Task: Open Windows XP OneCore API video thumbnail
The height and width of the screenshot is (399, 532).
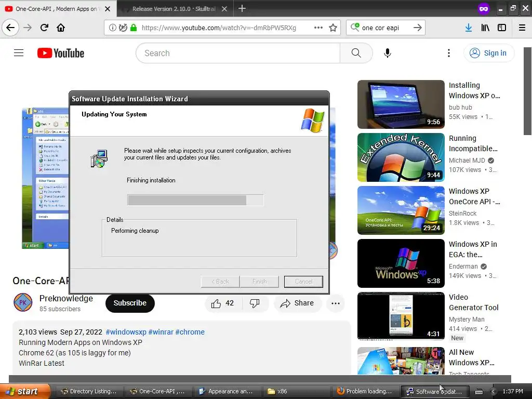Action: 401,210
